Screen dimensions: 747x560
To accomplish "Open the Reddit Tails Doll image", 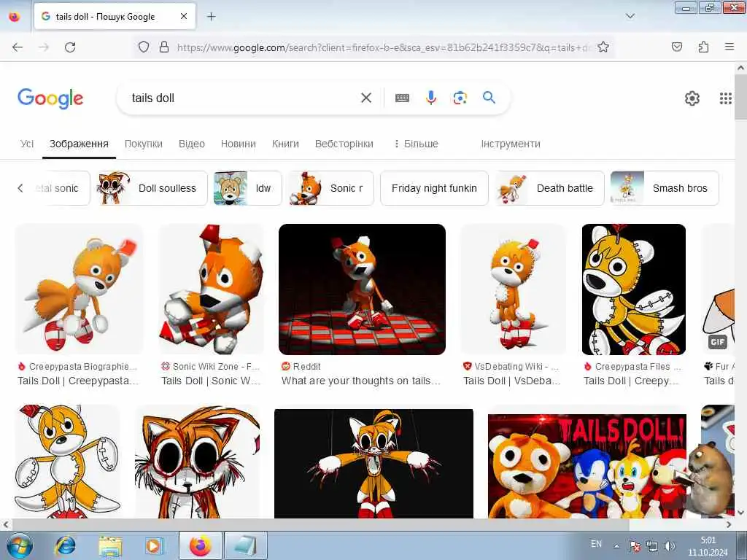I will click(362, 289).
